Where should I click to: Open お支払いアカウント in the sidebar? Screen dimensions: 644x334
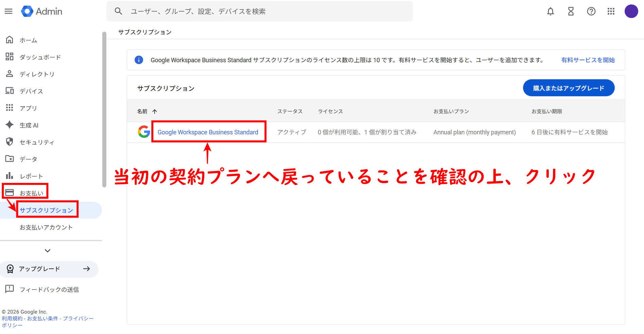[46, 227]
